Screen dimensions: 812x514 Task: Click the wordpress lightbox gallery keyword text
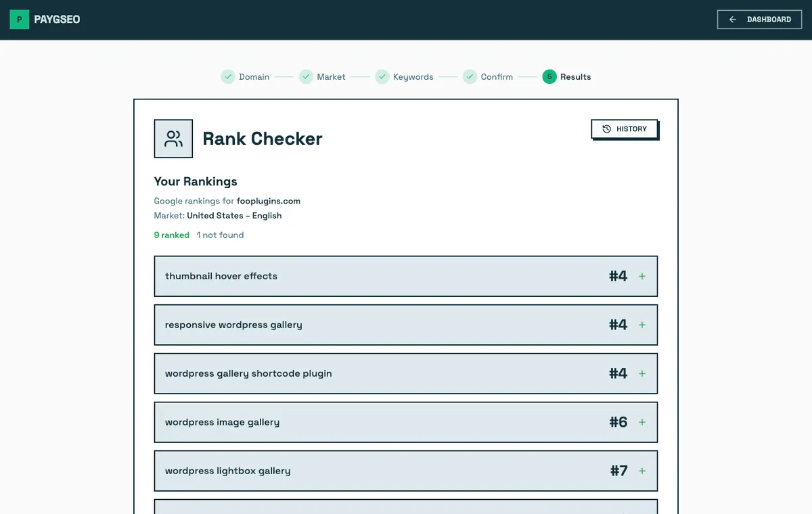pyautogui.click(x=227, y=471)
